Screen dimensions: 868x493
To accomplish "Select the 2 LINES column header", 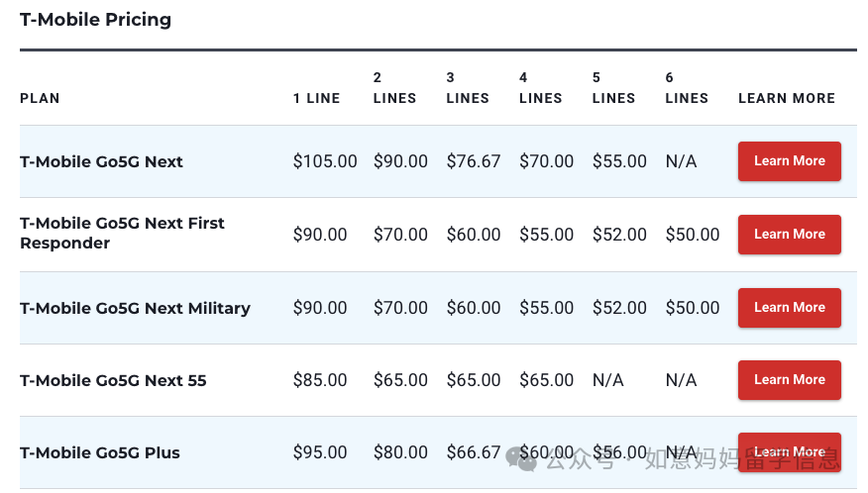I will pos(394,88).
